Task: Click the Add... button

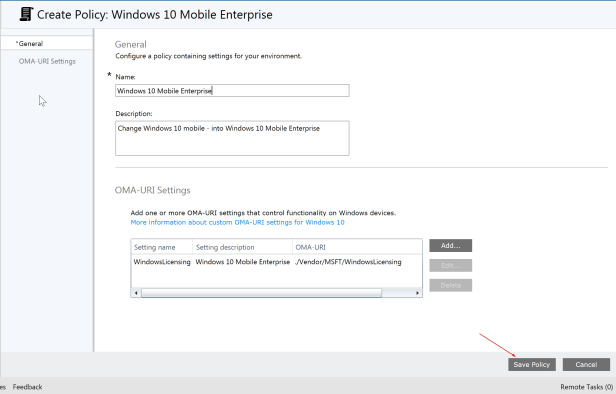Action: coord(451,246)
